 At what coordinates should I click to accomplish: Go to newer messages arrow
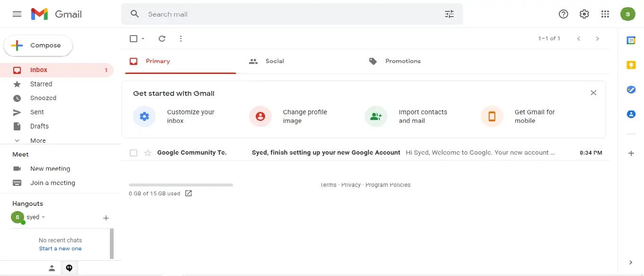click(579, 38)
